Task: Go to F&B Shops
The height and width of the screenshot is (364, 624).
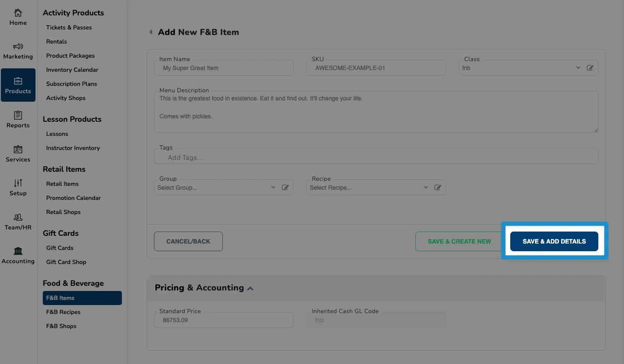Action: tap(61, 326)
